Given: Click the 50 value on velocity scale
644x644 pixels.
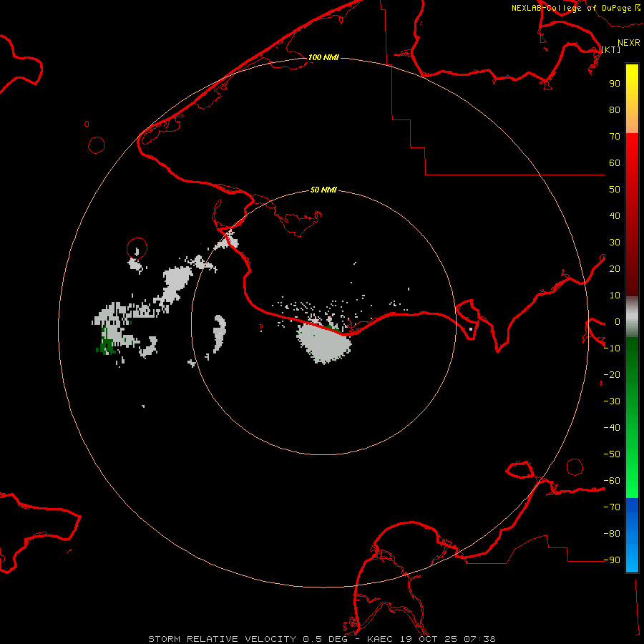Looking at the screenshot, I should click(615, 190).
